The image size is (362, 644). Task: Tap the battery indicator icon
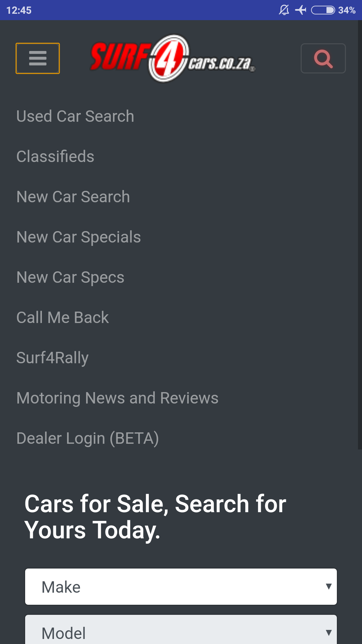323,10
